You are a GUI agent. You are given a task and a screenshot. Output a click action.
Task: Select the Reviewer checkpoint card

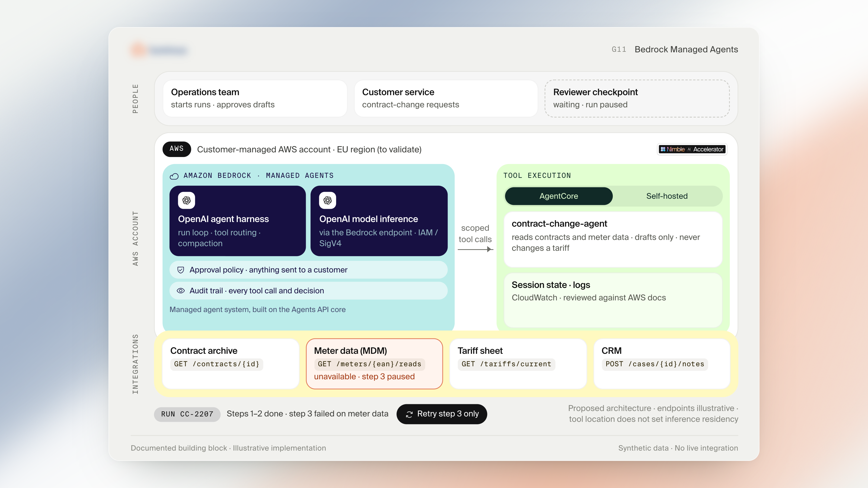[637, 98]
